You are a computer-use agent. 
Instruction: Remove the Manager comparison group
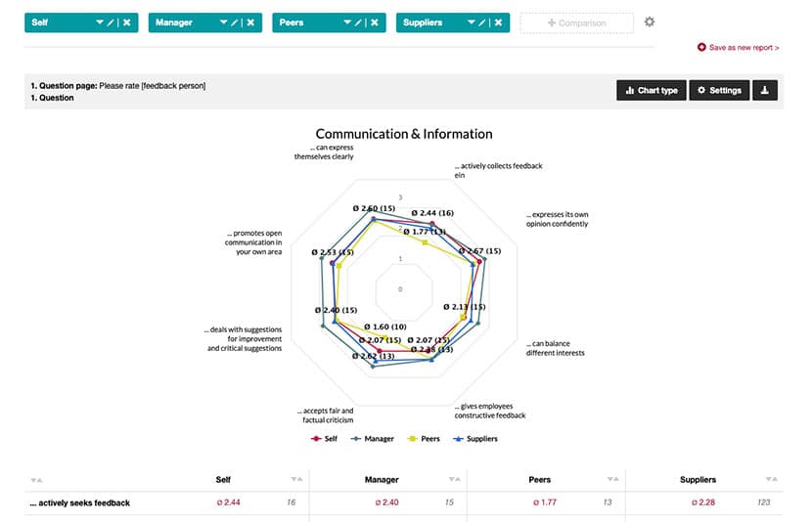pos(250,22)
